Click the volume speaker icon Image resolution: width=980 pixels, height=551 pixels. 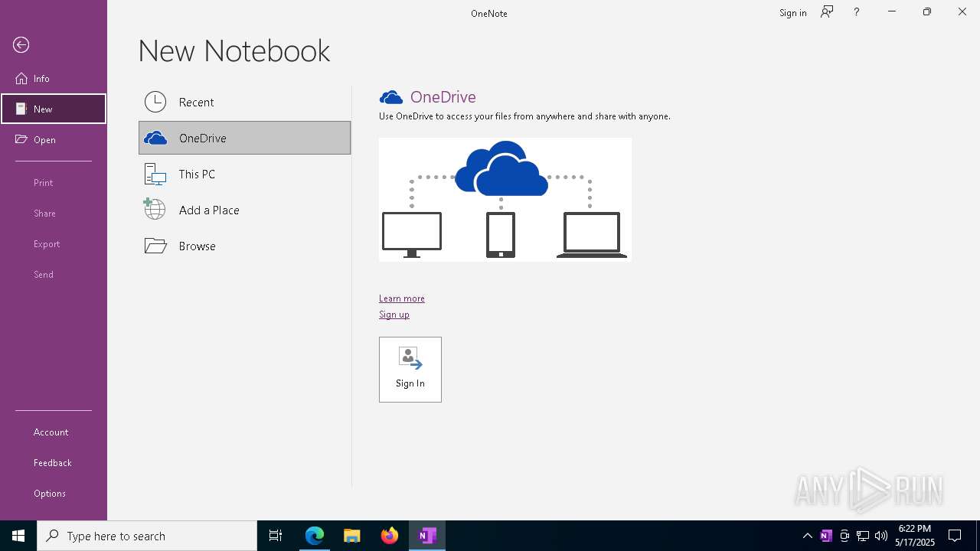[x=881, y=536]
